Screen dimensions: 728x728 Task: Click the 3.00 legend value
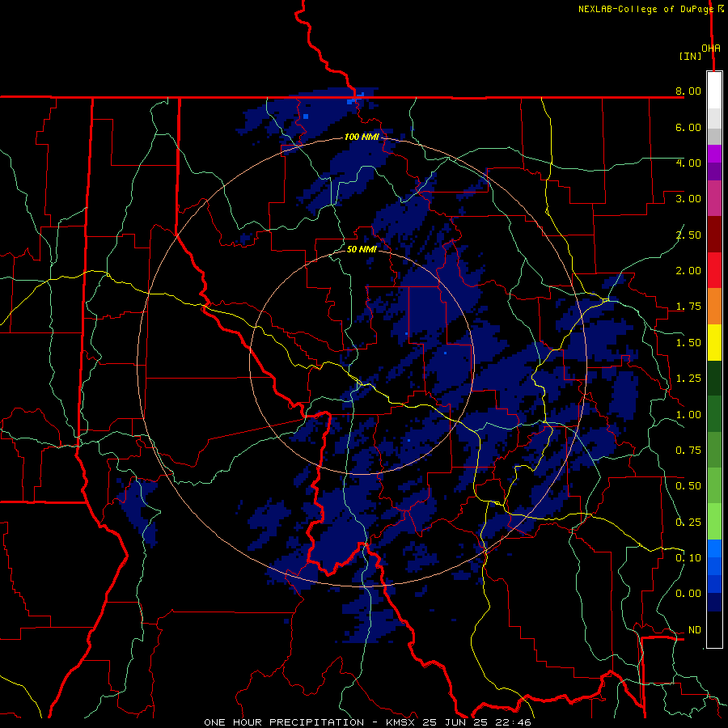(x=688, y=199)
